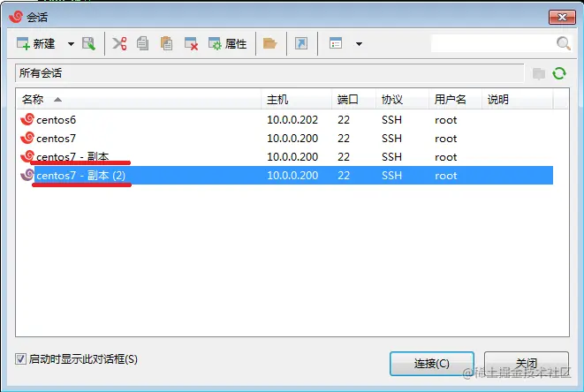Screen dimensions: 584x392
Task: Click the 新建 new session button
Action: click(x=35, y=44)
